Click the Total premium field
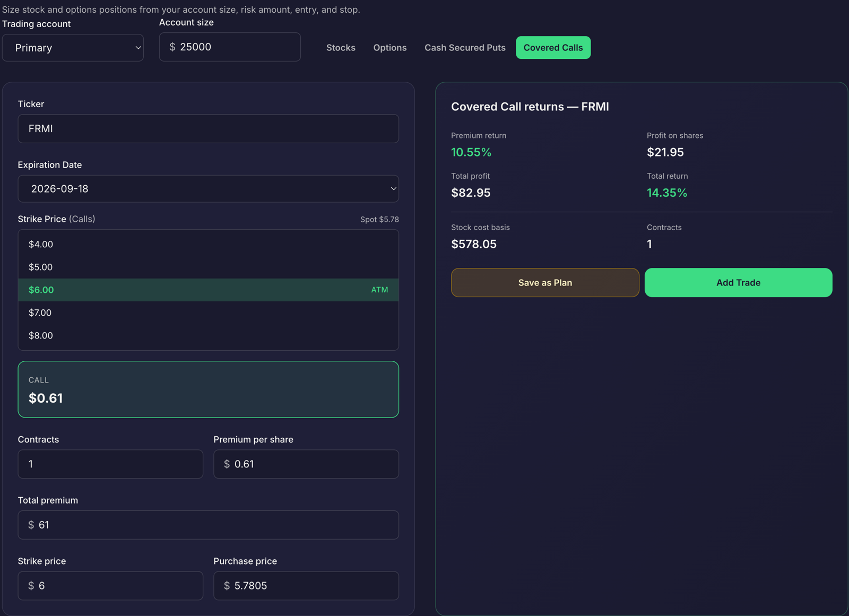The width and height of the screenshot is (849, 616). coord(208,525)
